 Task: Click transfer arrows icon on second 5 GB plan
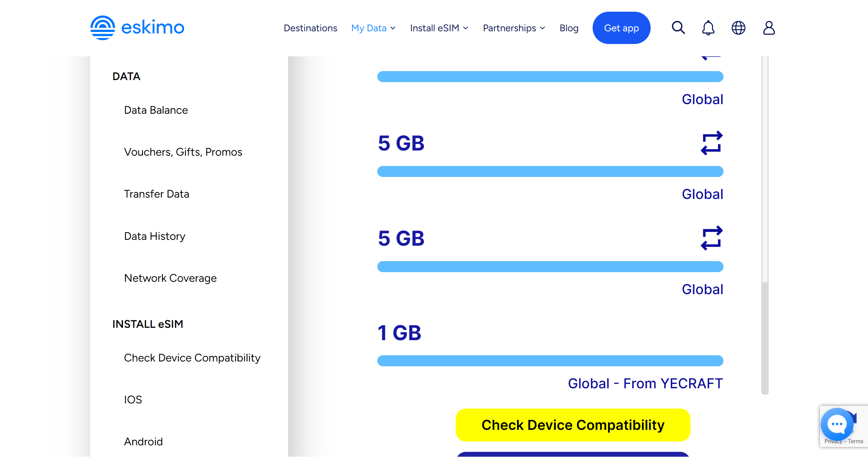coord(711,238)
